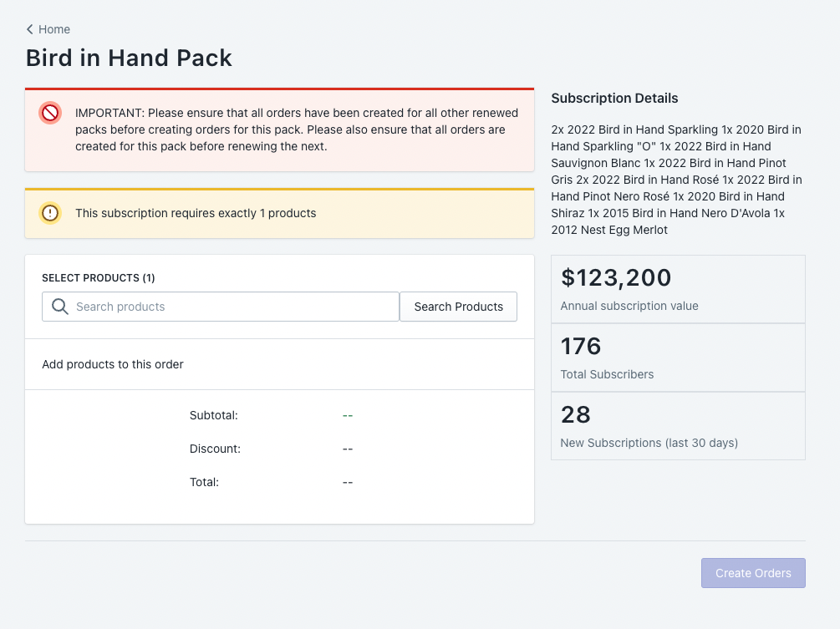Click the red prohibited icon in the important banner
Image resolution: width=840 pixels, height=629 pixels.
[50, 113]
